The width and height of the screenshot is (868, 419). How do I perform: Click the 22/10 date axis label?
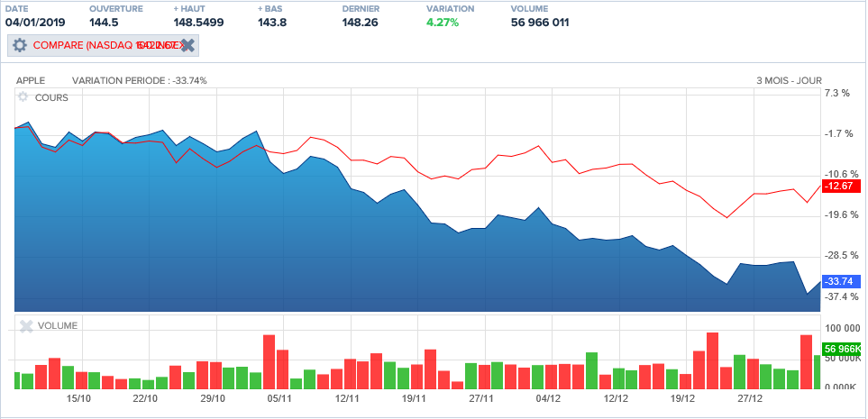point(146,398)
